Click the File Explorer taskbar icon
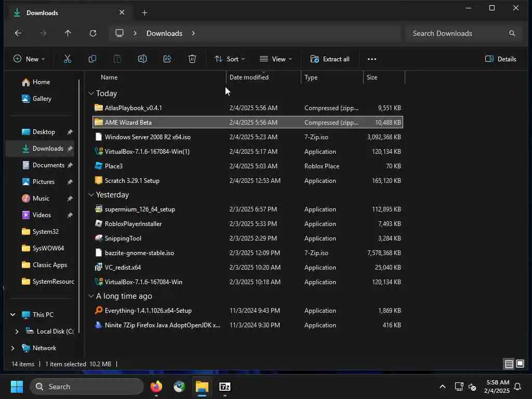This screenshot has height=399, width=532. 202,387
